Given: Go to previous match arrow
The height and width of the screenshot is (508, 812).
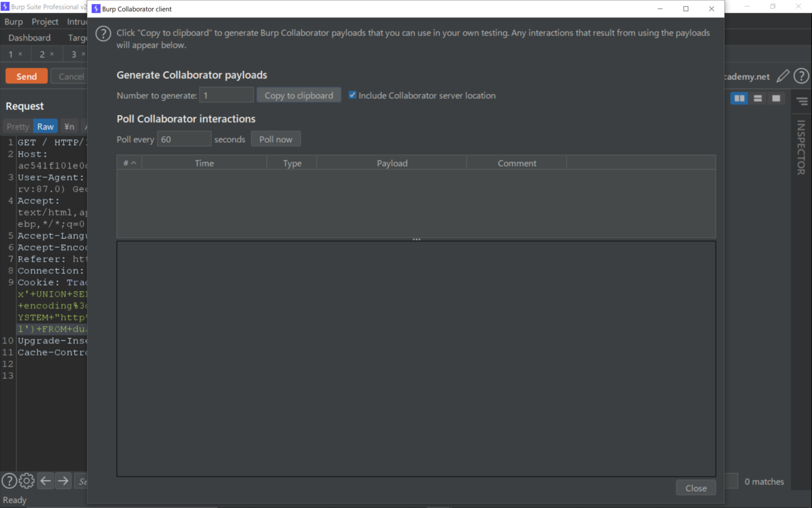Looking at the screenshot, I should click(x=45, y=481).
